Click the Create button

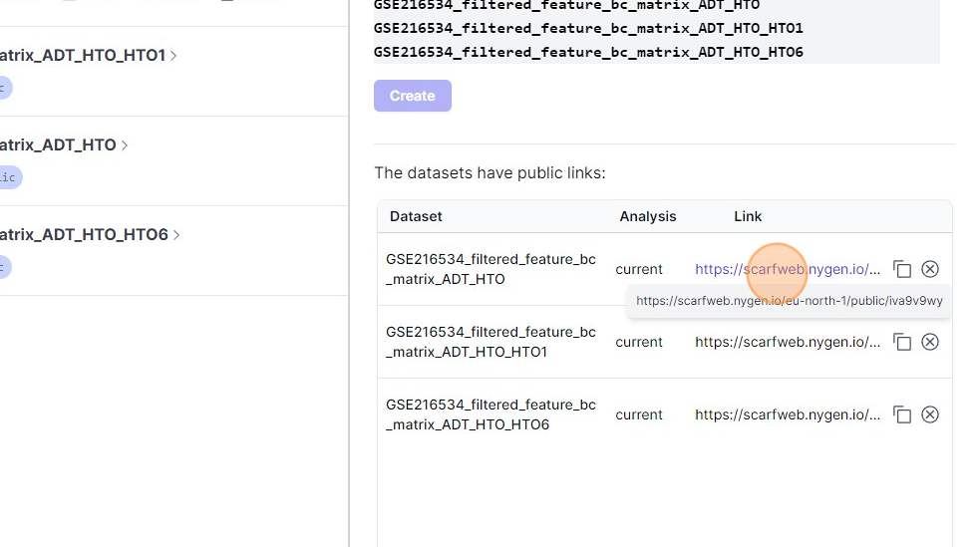(412, 96)
